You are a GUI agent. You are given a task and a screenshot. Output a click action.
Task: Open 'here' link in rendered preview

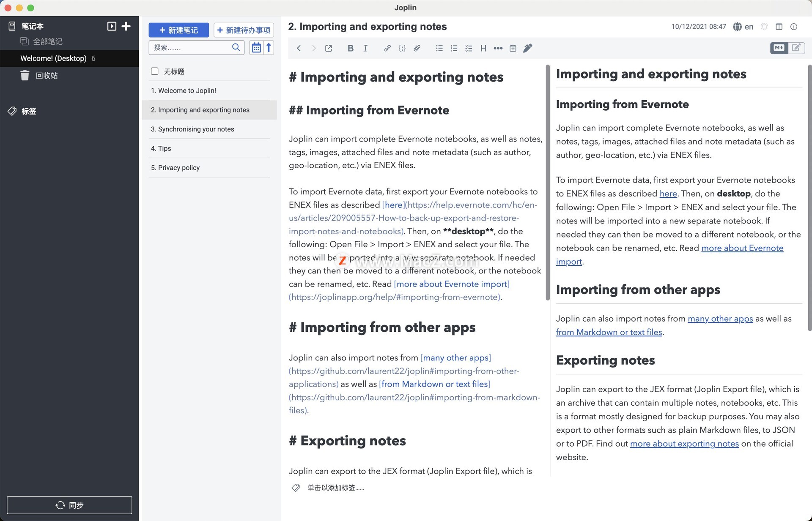pyautogui.click(x=668, y=194)
